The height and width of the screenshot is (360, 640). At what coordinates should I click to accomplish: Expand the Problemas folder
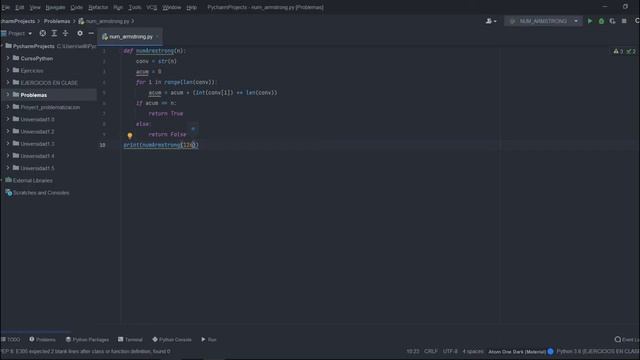coord(8,95)
